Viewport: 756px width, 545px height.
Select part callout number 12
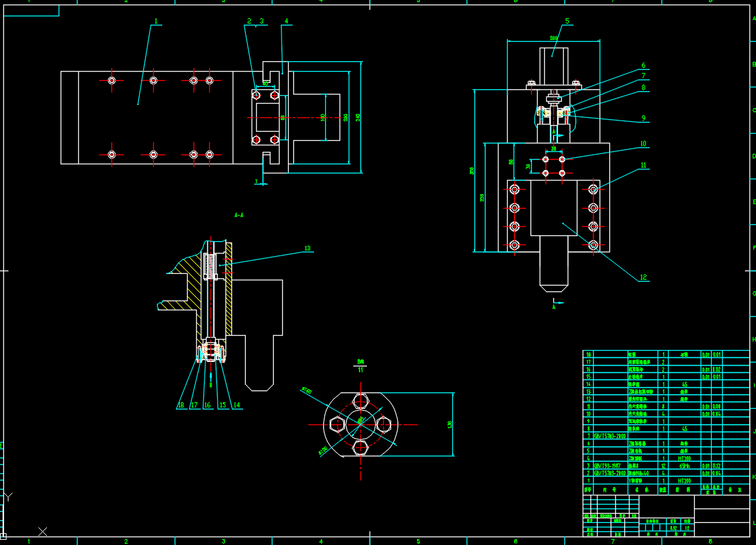coord(643,278)
